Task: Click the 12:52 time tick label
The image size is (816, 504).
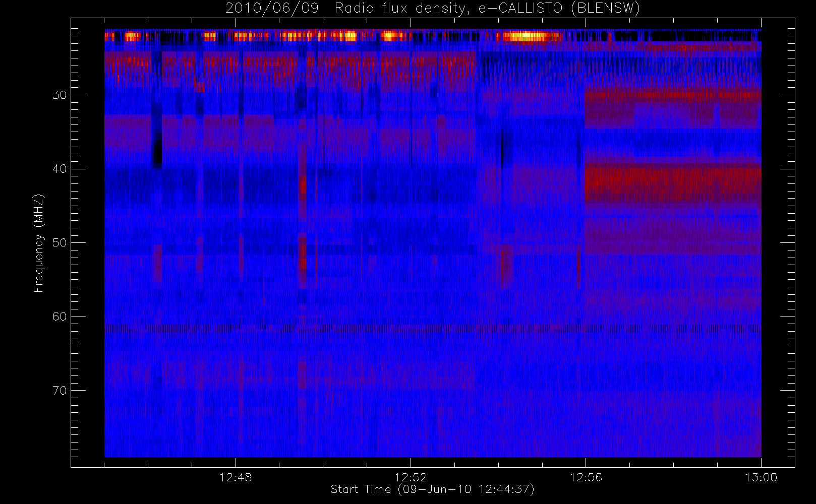Action: 411,477
